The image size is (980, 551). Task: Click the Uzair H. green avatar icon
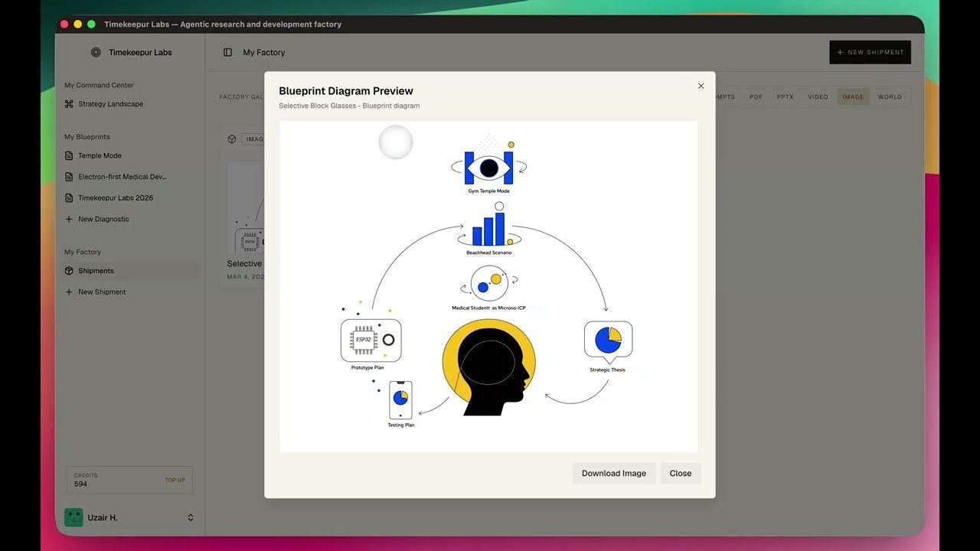(x=73, y=517)
